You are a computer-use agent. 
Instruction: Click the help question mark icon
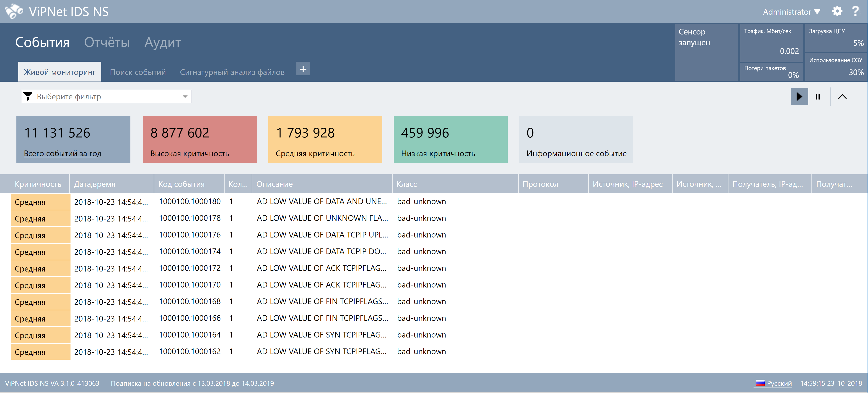[855, 11]
